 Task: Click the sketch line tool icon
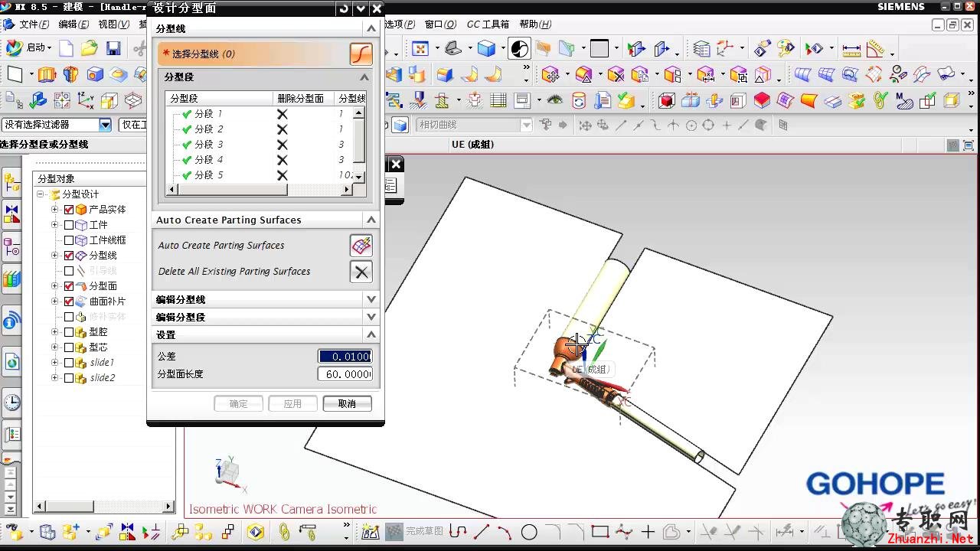[x=482, y=531]
